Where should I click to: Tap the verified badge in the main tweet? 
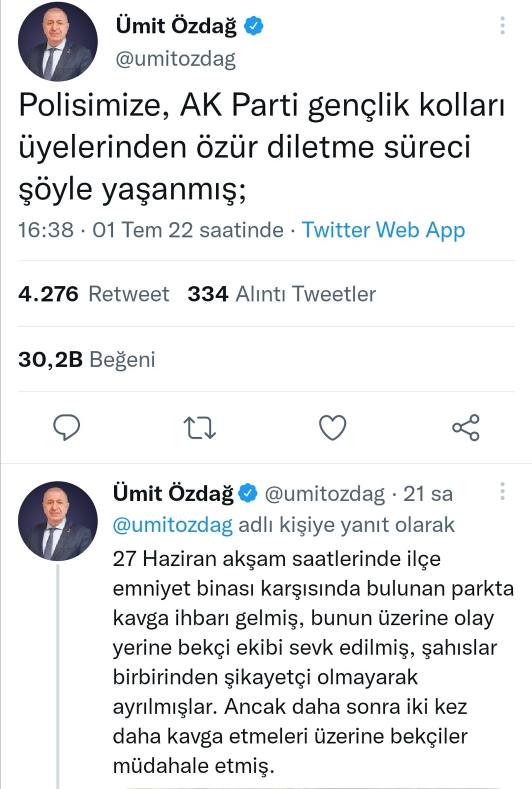pyautogui.click(x=254, y=26)
